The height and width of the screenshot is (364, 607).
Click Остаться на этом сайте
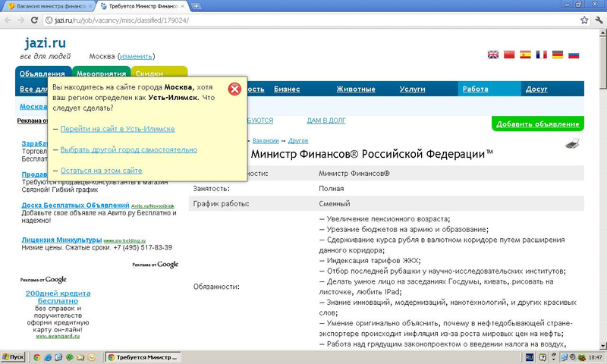[x=101, y=171]
